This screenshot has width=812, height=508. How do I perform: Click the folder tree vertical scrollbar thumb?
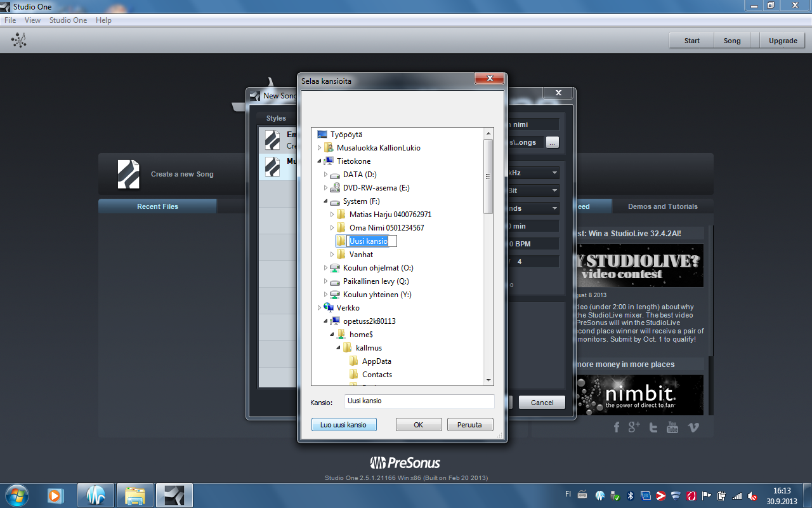coord(488,177)
